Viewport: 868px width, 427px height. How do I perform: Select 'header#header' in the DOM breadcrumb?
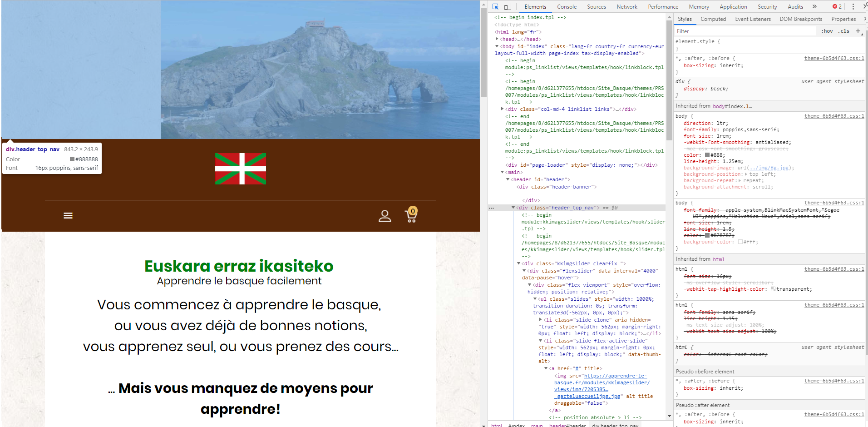(x=567, y=425)
